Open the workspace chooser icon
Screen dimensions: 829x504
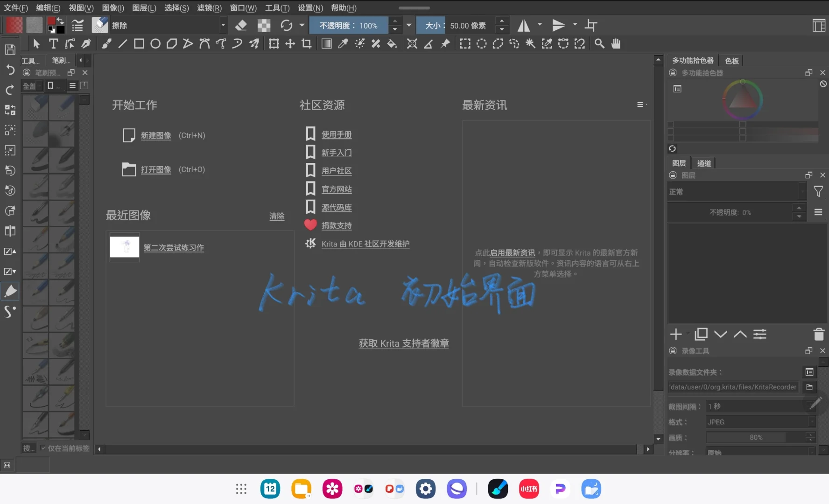click(819, 25)
